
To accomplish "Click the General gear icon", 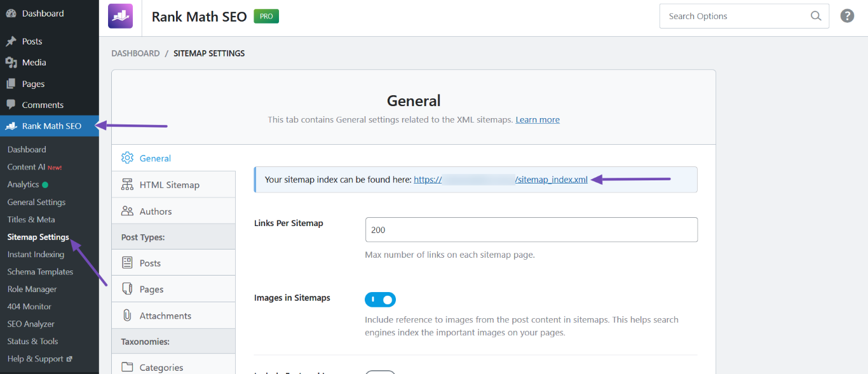I will (x=127, y=158).
